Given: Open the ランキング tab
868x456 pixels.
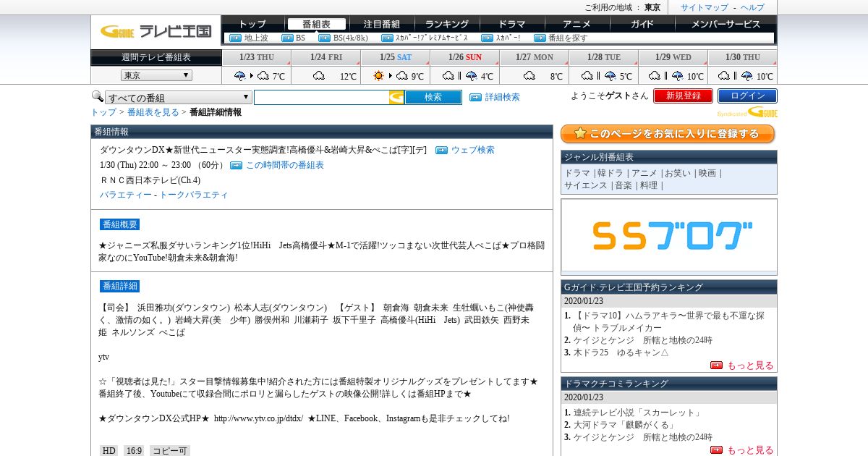Looking at the screenshot, I should click(446, 24).
